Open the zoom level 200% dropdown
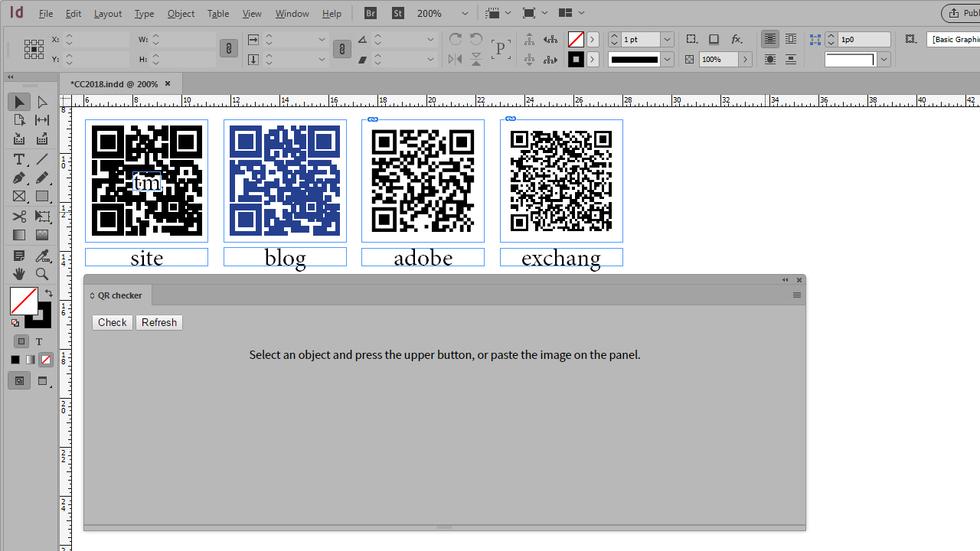This screenshot has width=980, height=551. (x=465, y=13)
